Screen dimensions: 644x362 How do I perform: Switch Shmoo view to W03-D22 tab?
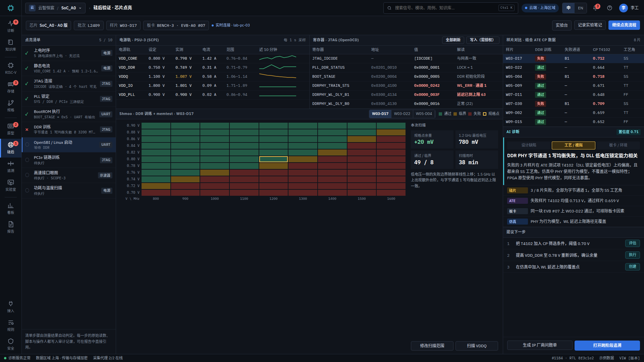[x=402, y=114]
